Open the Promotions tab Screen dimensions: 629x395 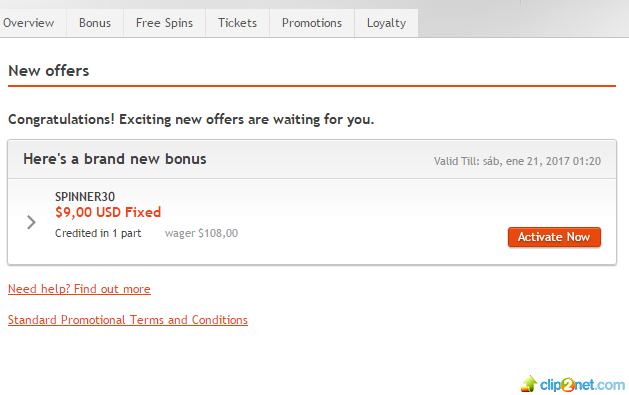point(312,23)
